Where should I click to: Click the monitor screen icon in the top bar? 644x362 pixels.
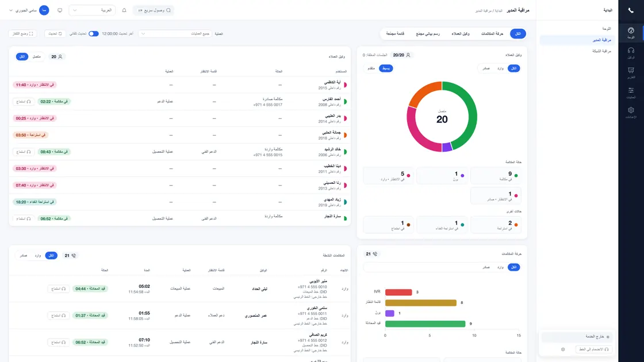(60, 10)
